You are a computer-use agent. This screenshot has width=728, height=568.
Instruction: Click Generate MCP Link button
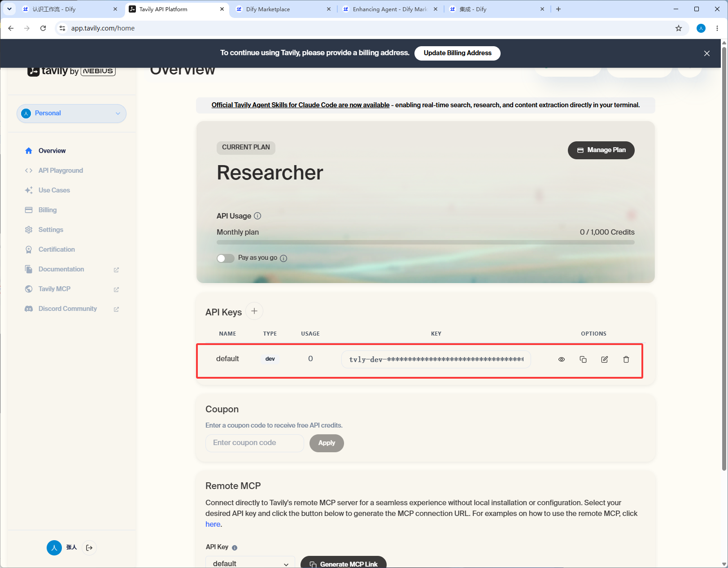344,563
